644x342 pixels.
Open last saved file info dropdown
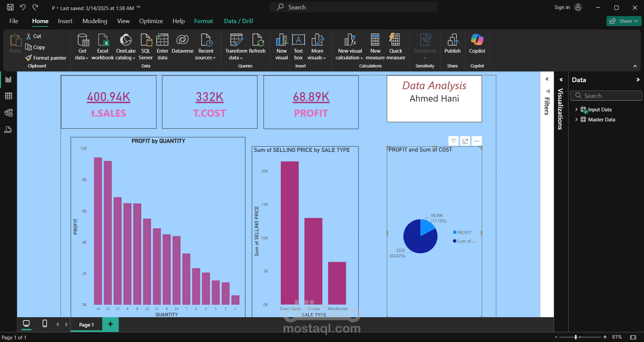(x=139, y=7)
